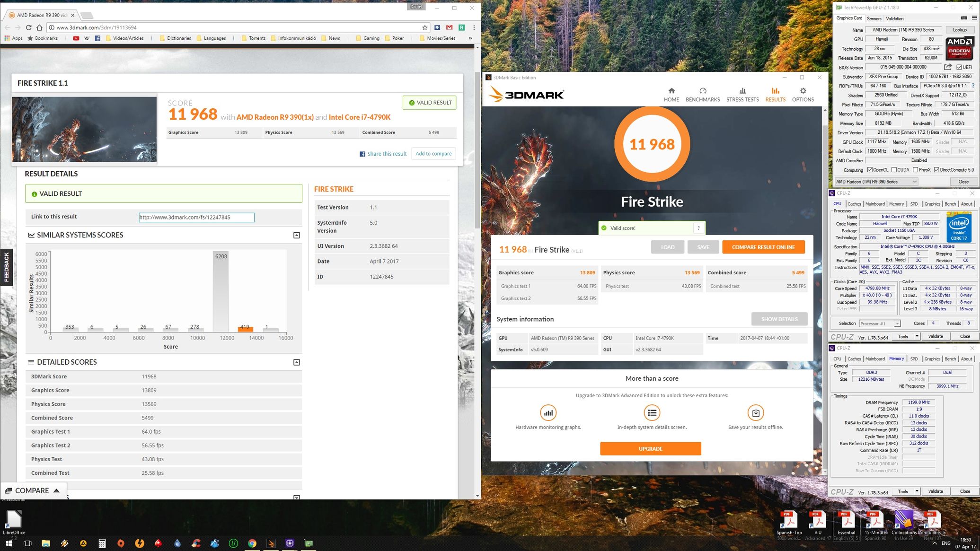Open the Processor #1 selection dropdown
This screenshot has height=551, width=980.
point(879,324)
